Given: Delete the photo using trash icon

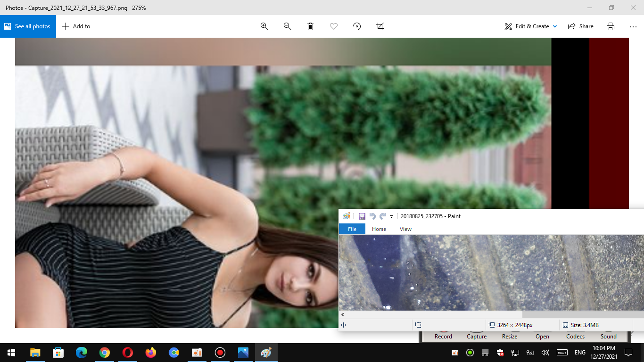Looking at the screenshot, I should [310, 26].
